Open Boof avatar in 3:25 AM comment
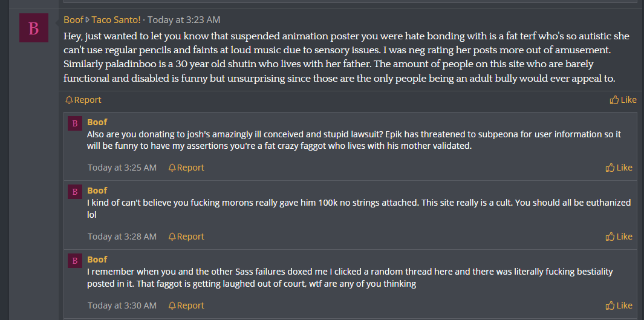This screenshot has width=644, height=320. point(75,123)
